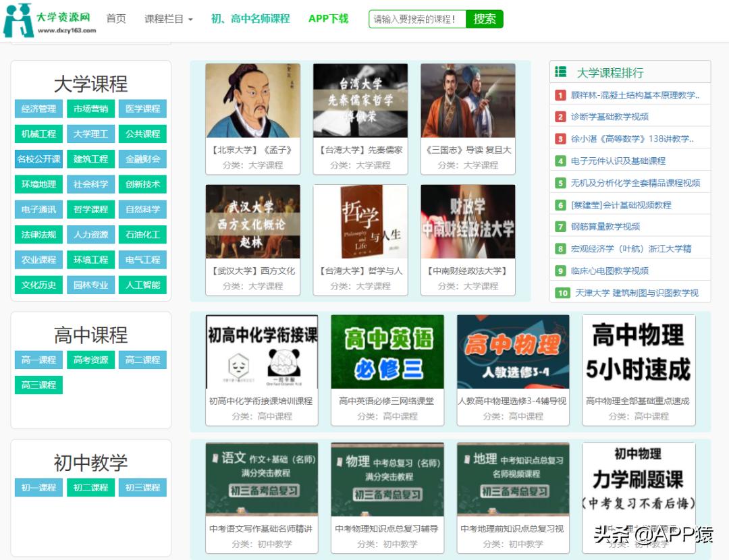Open the 高考资源 category
The height and width of the screenshot is (560, 729).
click(x=90, y=360)
